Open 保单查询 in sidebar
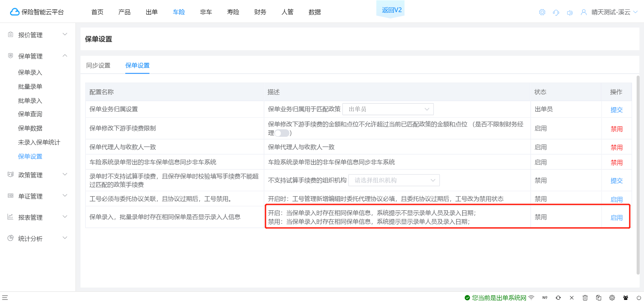This screenshot has width=644, height=303. (30, 114)
